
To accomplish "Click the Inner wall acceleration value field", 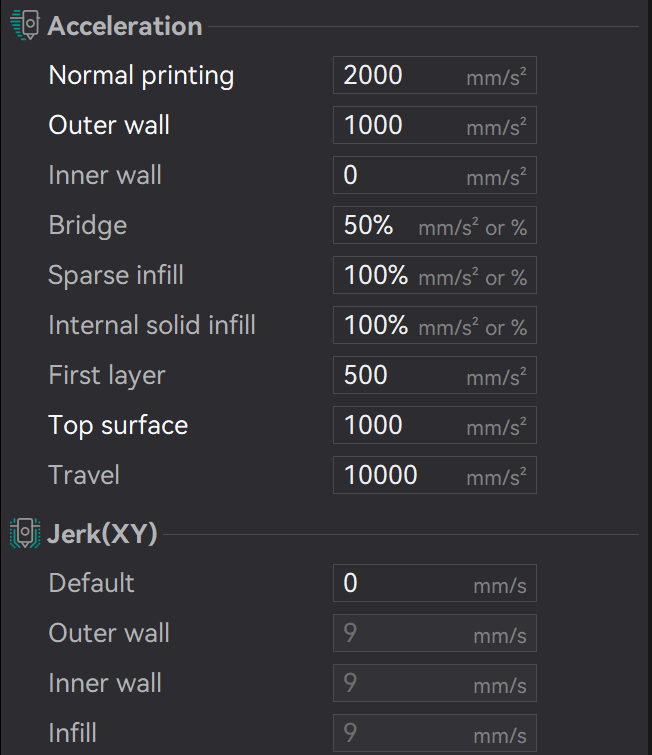I will [400, 175].
